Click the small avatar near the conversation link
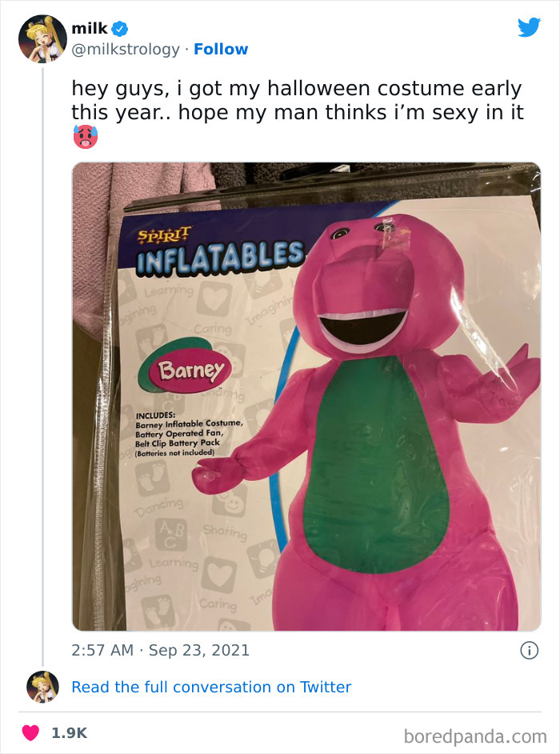Screen dimensions: 560x754 click(45, 687)
